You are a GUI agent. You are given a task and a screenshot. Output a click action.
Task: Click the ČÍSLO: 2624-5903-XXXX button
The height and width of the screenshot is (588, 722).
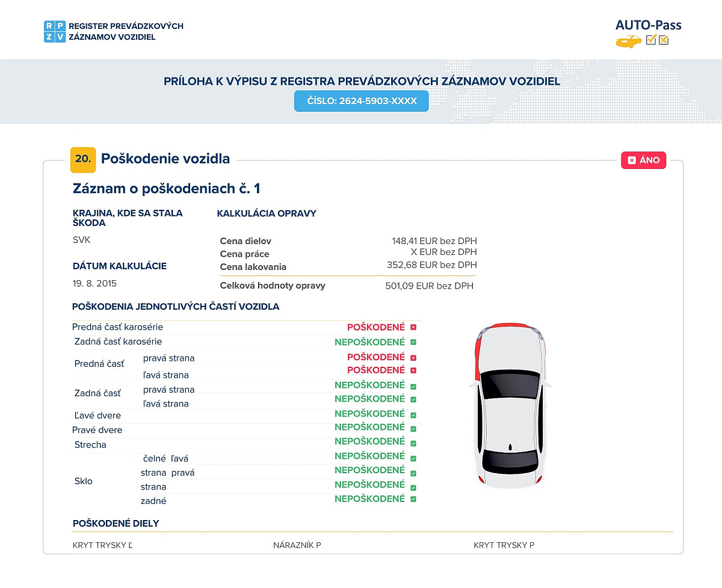[x=362, y=101]
